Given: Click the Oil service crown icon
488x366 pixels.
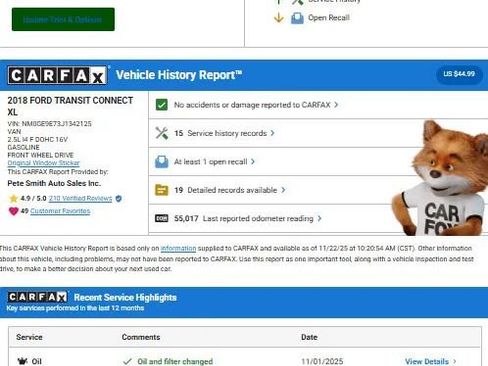Looking at the screenshot, I should click(x=22, y=361).
